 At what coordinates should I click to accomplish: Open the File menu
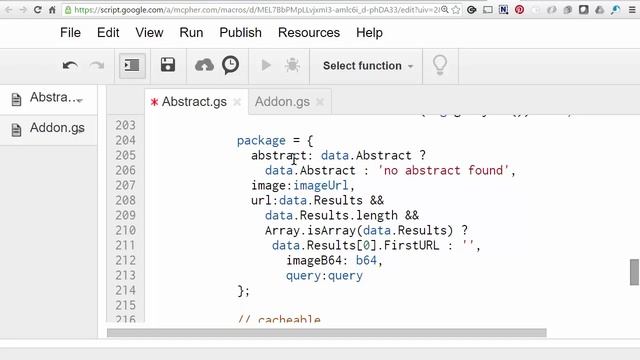70,33
